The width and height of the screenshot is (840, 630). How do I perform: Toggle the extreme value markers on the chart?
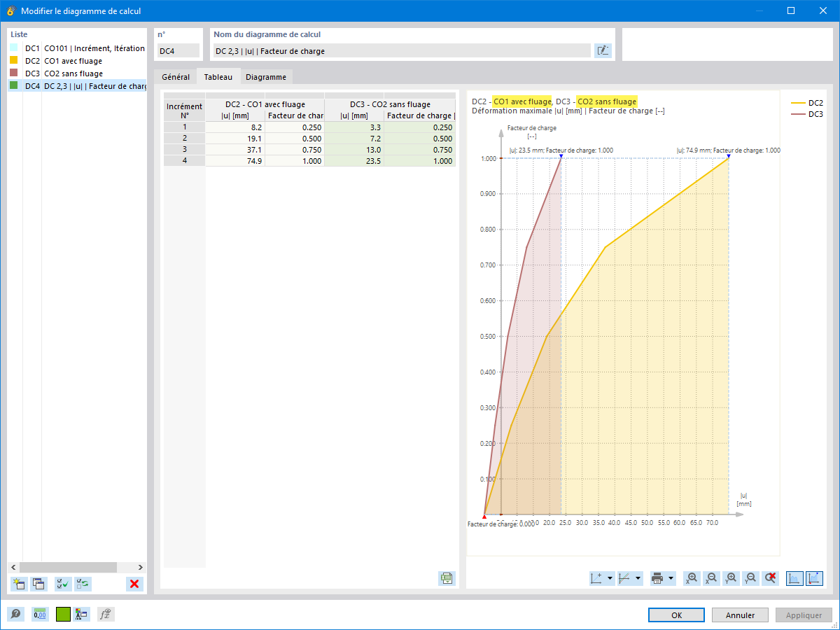814,578
